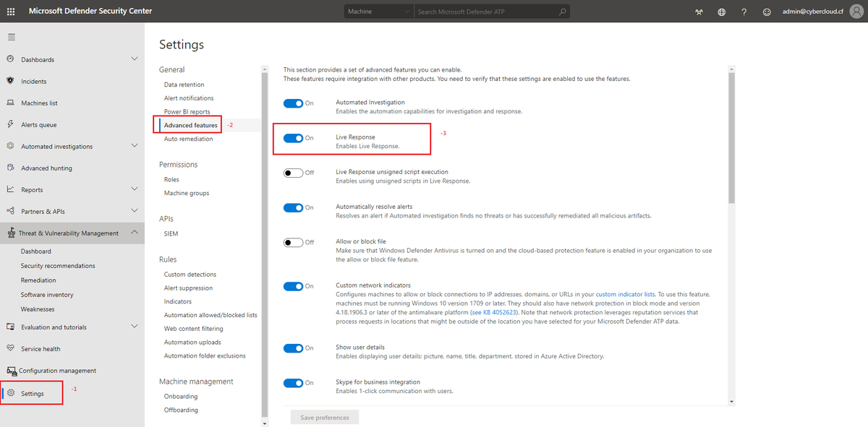Open Weaknesses in sidebar
Image resolution: width=868 pixels, height=427 pixels.
pos(38,309)
